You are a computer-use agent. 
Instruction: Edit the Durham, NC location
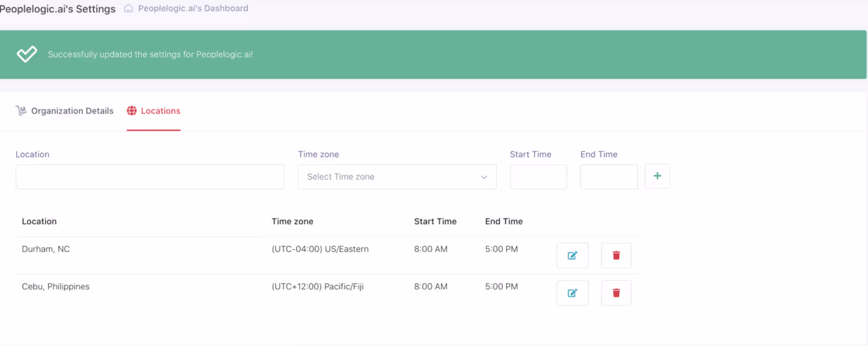tap(573, 255)
